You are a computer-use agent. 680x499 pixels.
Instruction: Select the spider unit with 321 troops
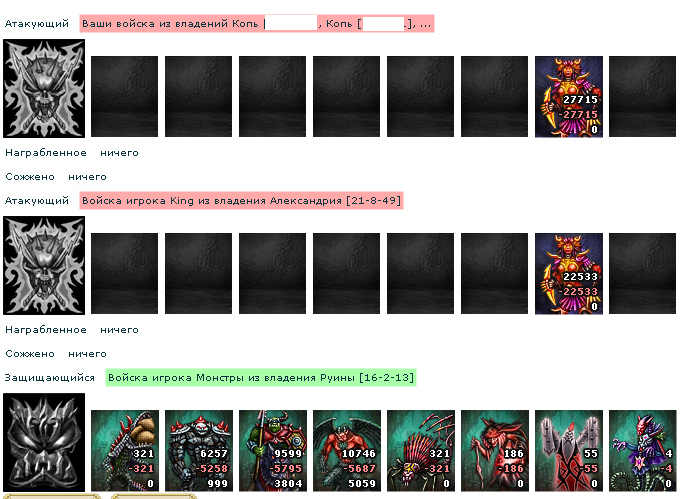click(421, 451)
